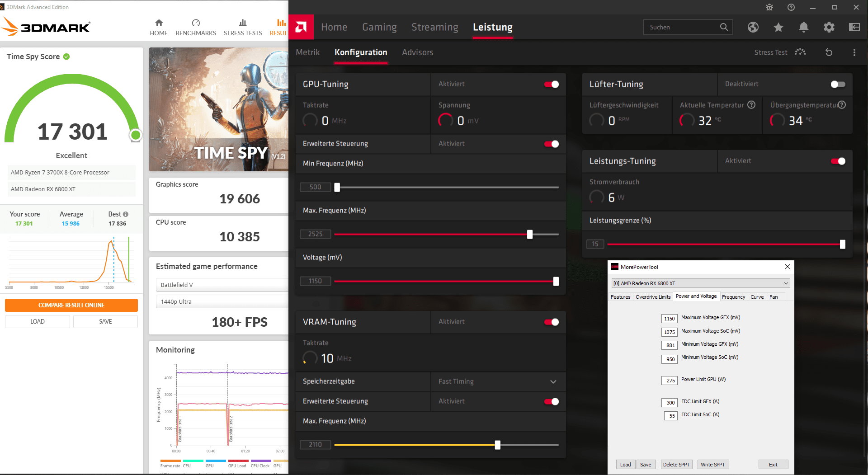Click the 3DMark Save button
This screenshot has height=475, width=868.
pyautogui.click(x=105, y=321)
